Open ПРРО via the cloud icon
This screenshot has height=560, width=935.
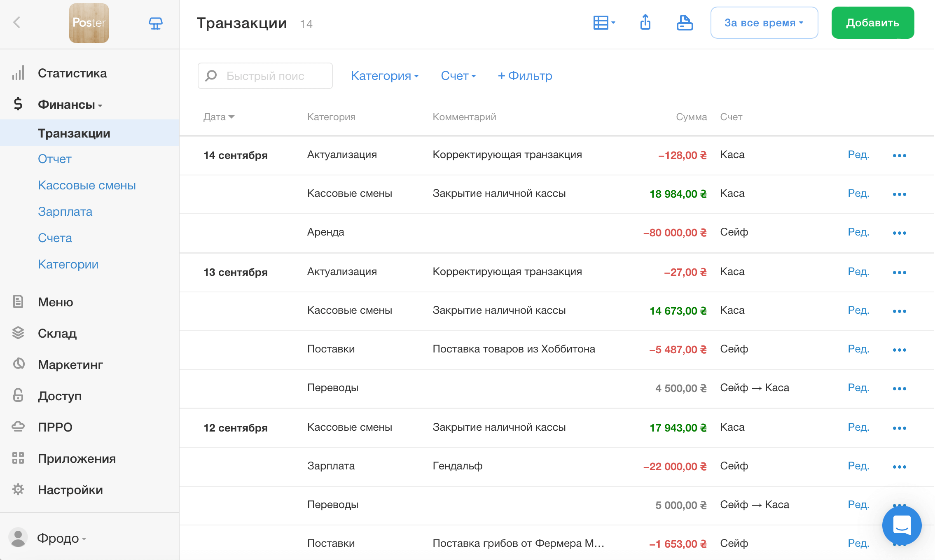click(18, 427)
